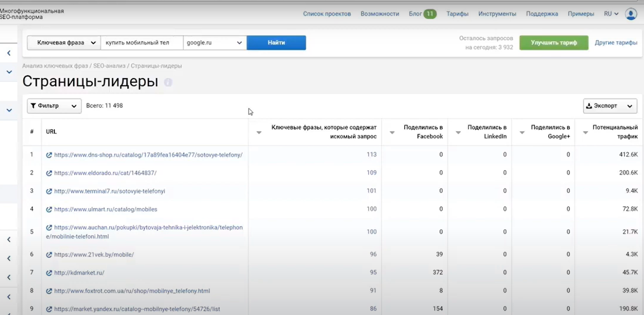The height and width of the screenshot is (315, 644).
Task: Click potential traffic value 412.6K
Action: [x=628, y=155]
